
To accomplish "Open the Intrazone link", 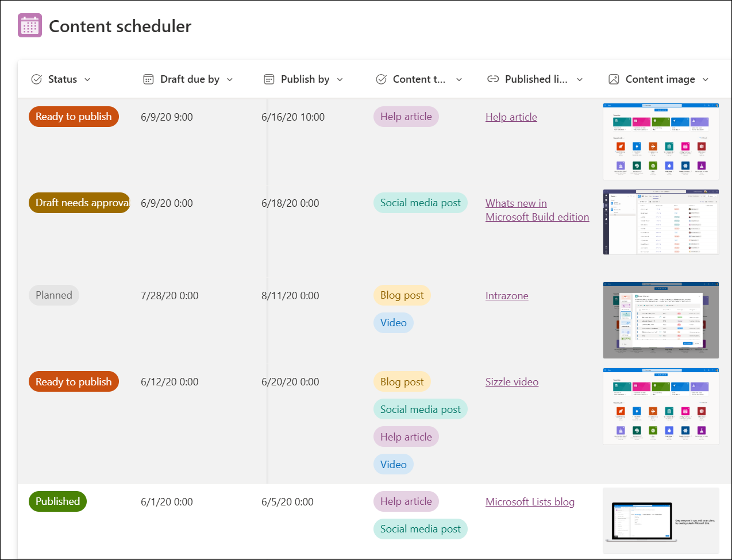I will [506, 295].
